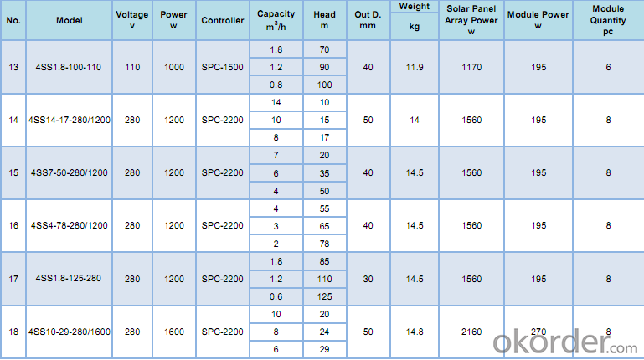
Task: Click the Module Quantity header
Action: click(x=608, y=20)
